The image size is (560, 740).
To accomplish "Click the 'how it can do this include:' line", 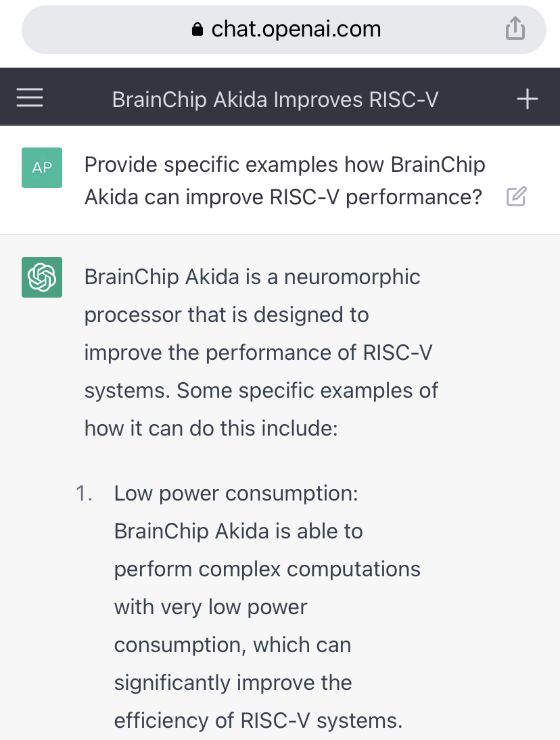I will (x=210, y=428).
